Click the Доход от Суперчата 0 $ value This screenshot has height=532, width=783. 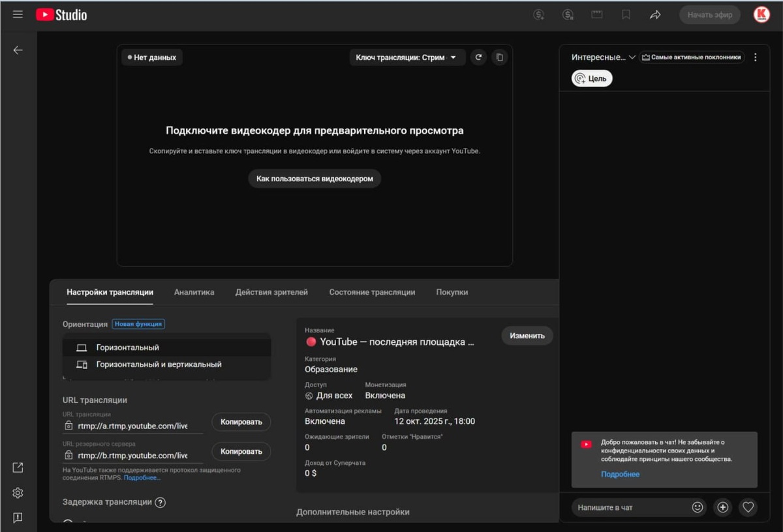(x=311, y=473)
